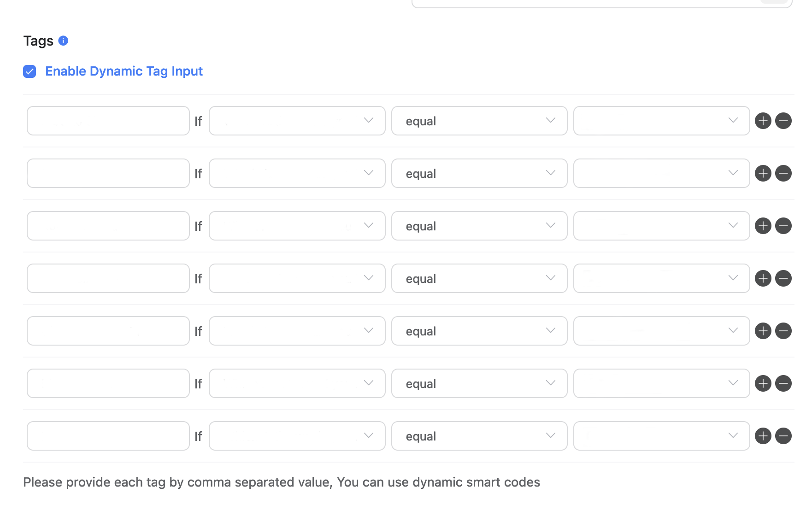Focus the tag input field in the sixth row
The height and width of the screenshot is (505, 812).
pos(108,383)
